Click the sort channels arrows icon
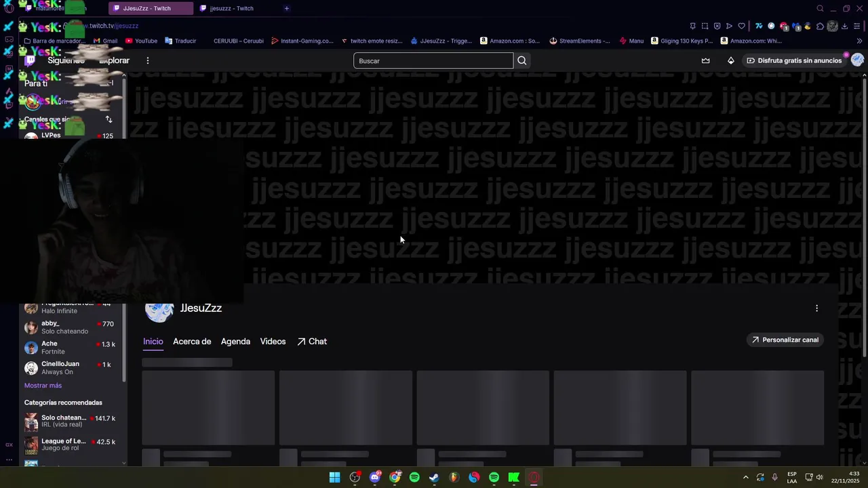The height and width of the screenshot is (488, 868). [108, 119]
